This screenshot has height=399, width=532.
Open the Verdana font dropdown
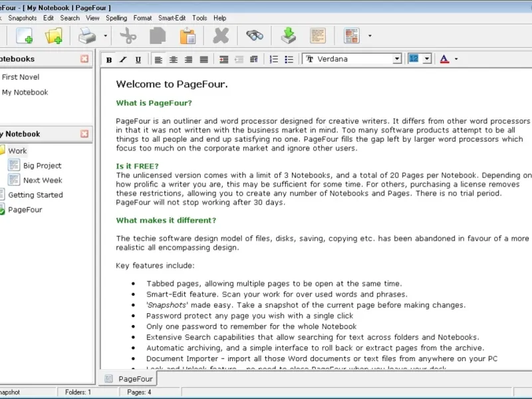tap(397, 59)
